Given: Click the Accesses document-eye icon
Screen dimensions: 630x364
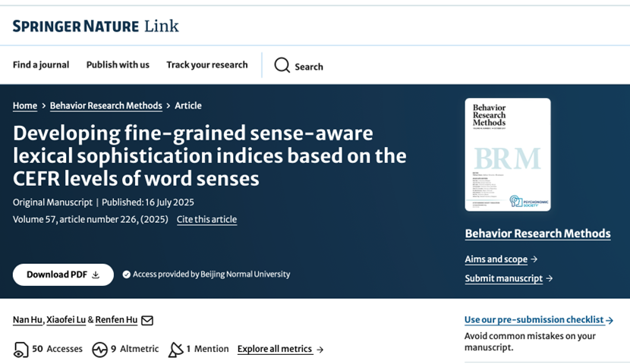Looking at the screenshot, I should pyautogui.click(x=20, y=350).
